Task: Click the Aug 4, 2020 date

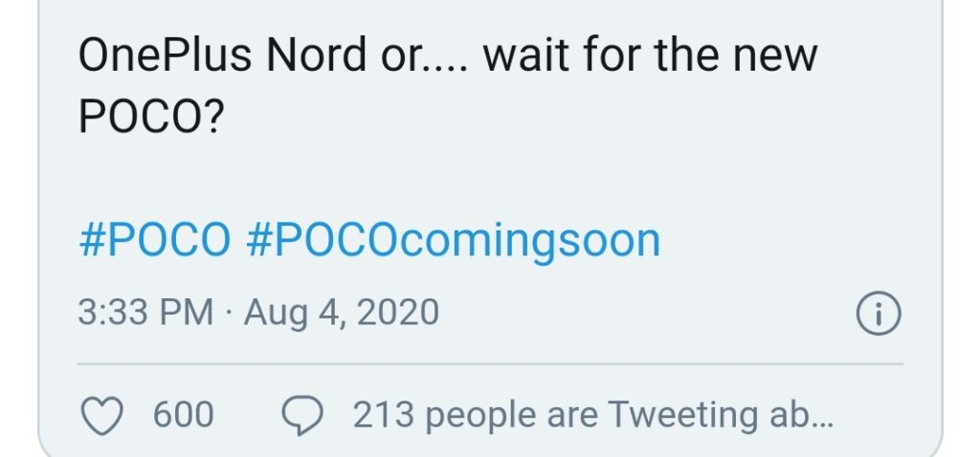Action: 342,313
